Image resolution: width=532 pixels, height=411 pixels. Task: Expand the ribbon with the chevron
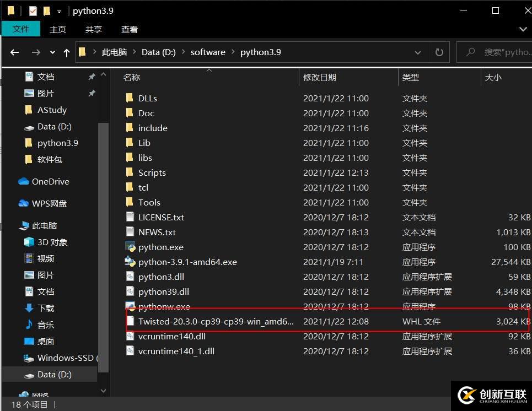click(523, 30)
